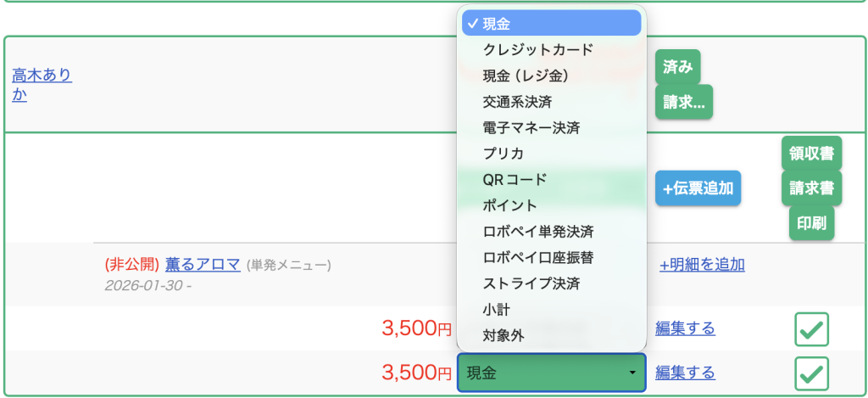Select ポイント from the payment list
Screen dimensions: 868x398
[551, 205]
